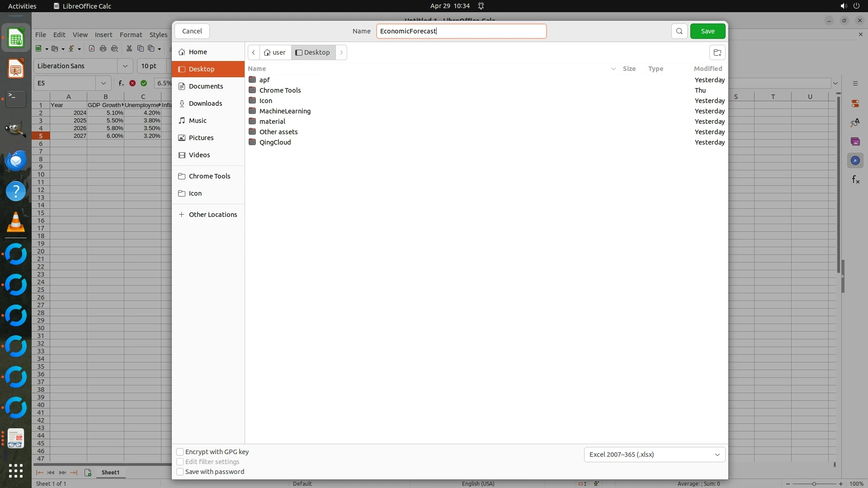Open the Styles sidebar panel icon
Image resolution: width=868 pixels, height=488 pixels.
pyautogui.click(x=855, y=122)
